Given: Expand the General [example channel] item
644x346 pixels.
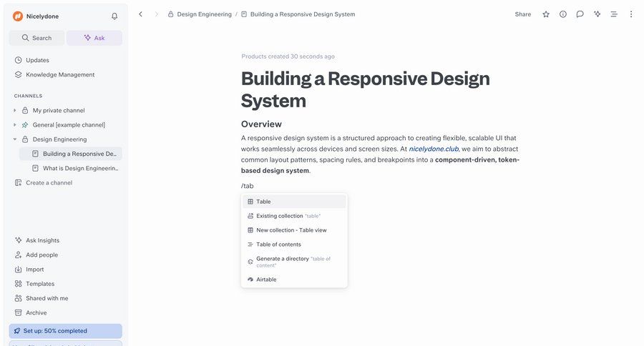Looking at the screenshot, I should click(x=15, y=125).
